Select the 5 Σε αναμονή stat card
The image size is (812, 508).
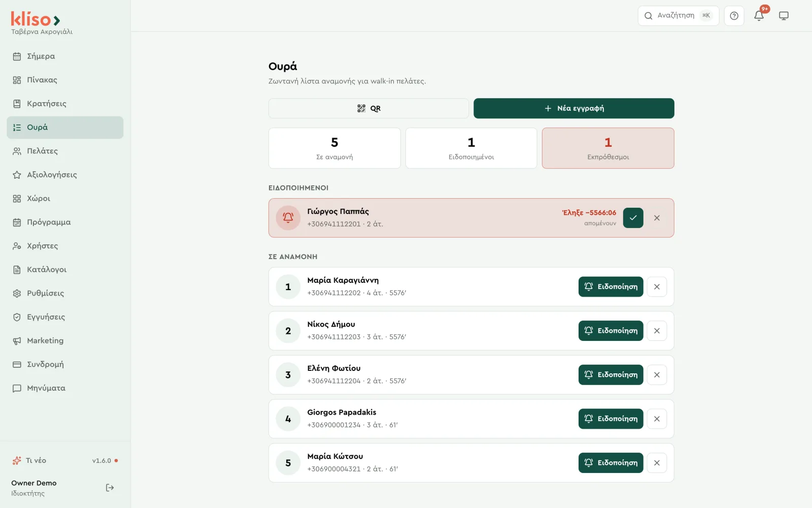coord(334,148)
